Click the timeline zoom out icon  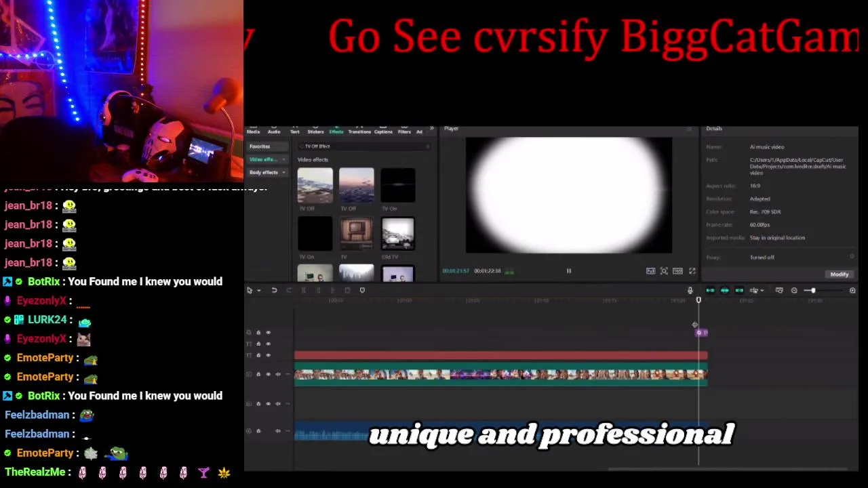pos(794,291)
